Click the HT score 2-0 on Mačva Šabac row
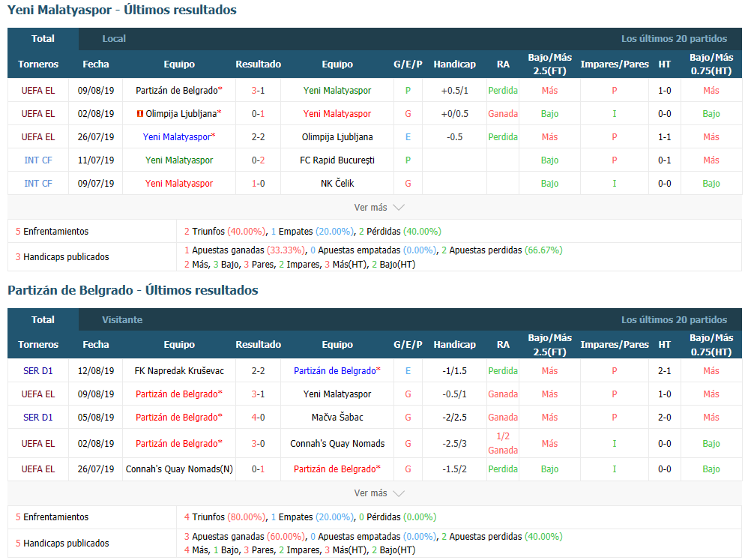The height and width of the screenshot is (560, 748). pyautogui.click(x=665, y=418)
